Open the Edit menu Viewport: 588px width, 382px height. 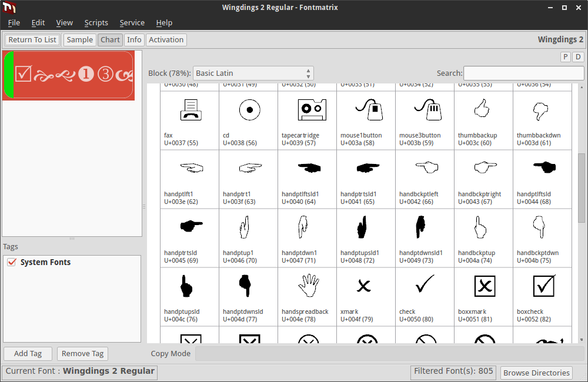coord(38,22)
